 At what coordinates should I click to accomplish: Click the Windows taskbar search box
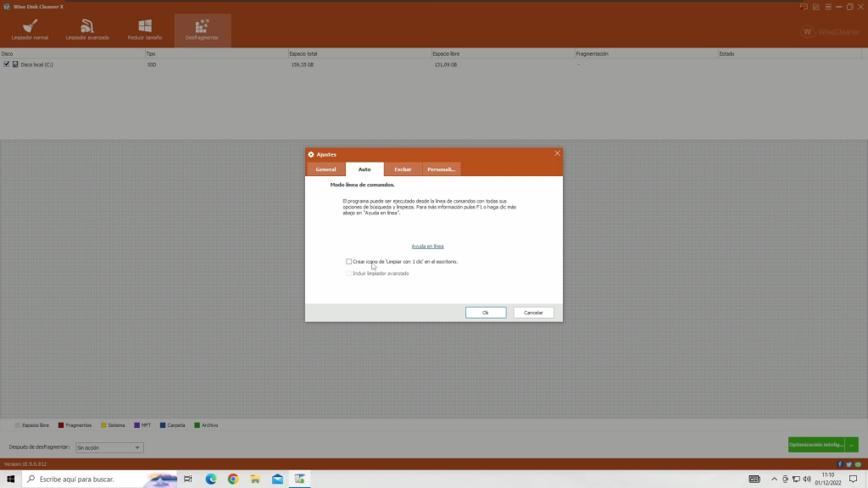(x=85, y=480)
